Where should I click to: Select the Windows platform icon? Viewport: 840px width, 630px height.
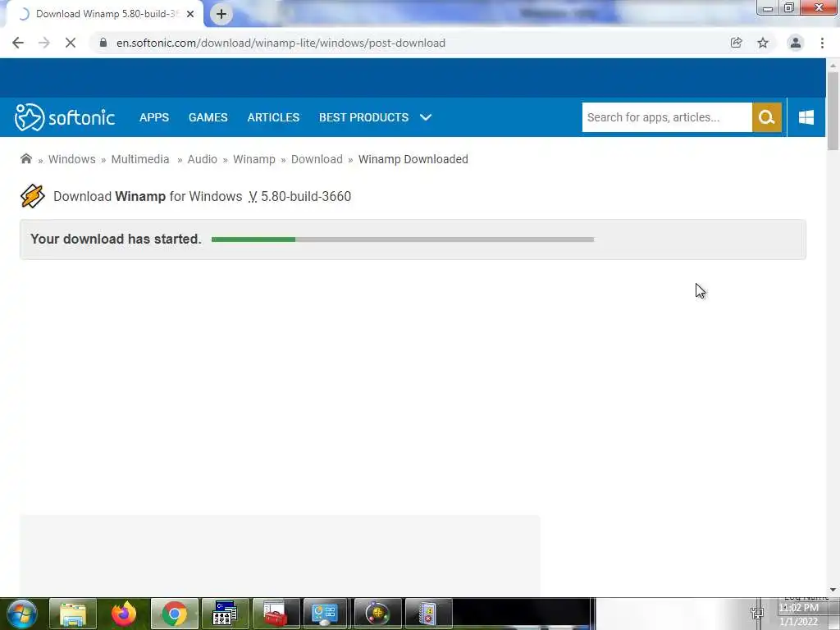click(x=806, y=117)
